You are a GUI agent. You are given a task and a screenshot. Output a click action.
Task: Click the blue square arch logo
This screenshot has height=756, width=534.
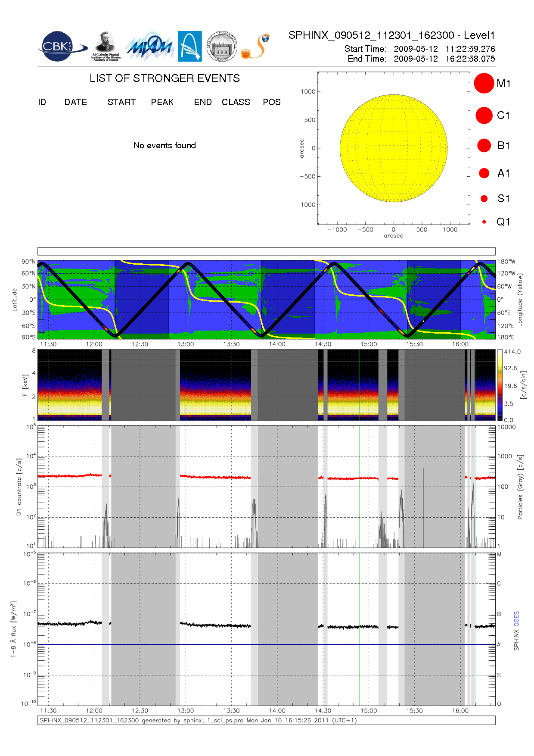190,47
